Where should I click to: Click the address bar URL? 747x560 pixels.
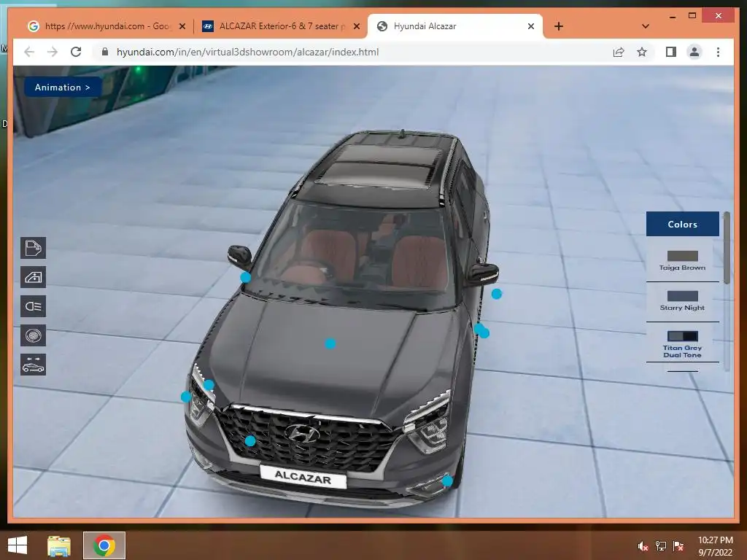(x=248, y=52)
